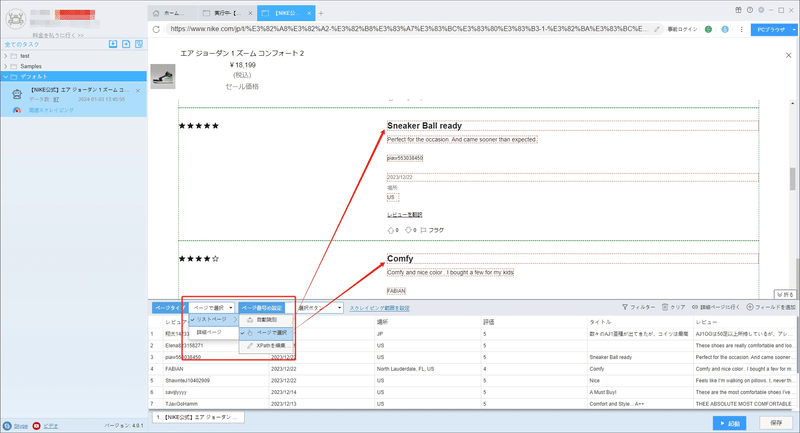
Task: Click the 起動 start button
Action: 730,423
